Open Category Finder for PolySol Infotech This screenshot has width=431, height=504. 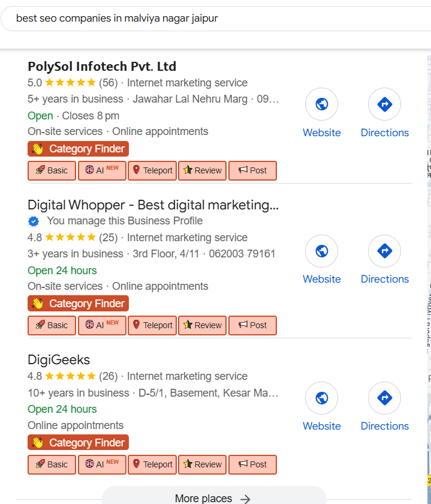(78, 149)
